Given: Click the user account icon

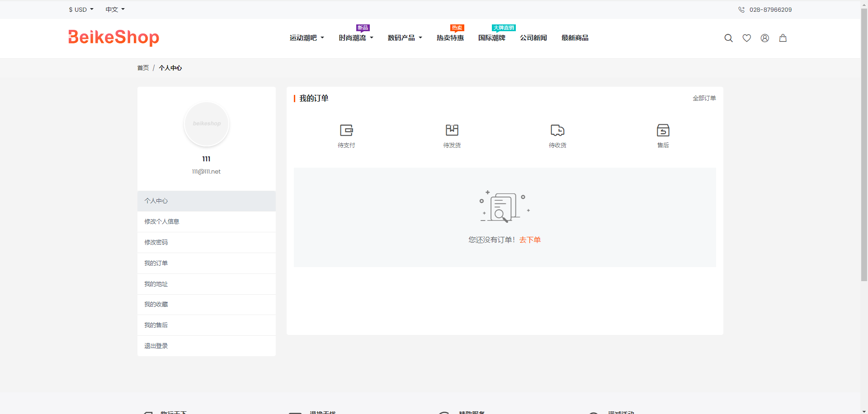Looking at the screenshot, I should coord(764,38).
